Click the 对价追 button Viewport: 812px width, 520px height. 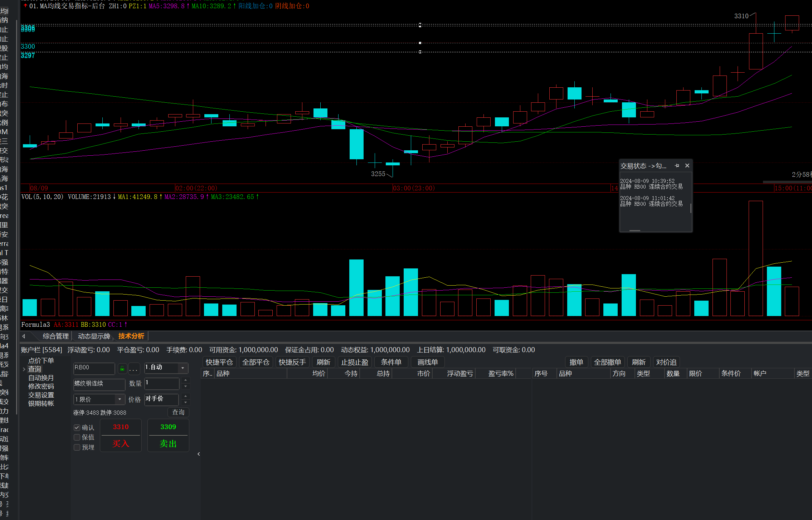point(666,362)
